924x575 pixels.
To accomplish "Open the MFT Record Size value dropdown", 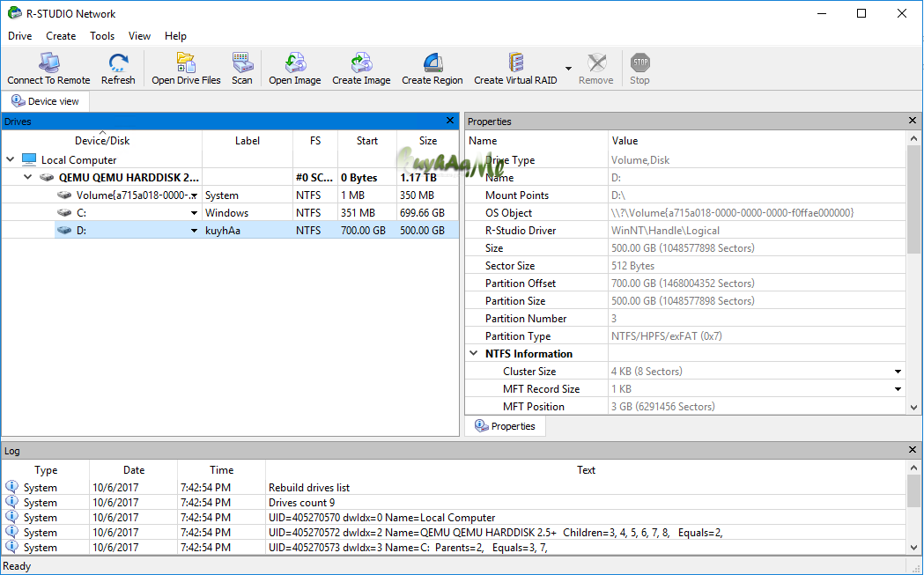I will click(898, 389).
